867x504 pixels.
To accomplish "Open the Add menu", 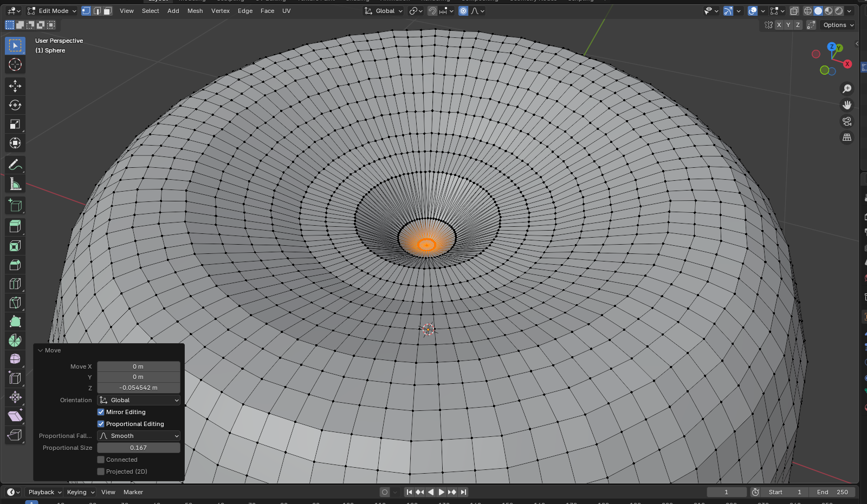I will pos(173,11).
